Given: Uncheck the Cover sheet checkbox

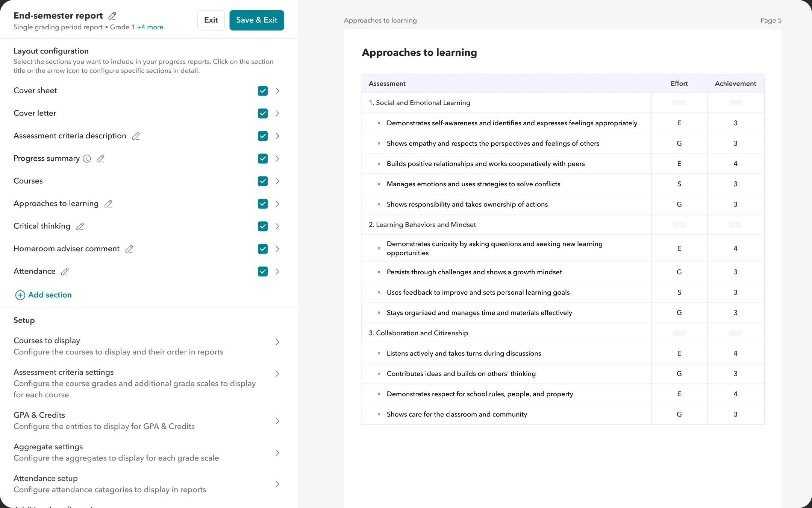Looking at the screenshot, I should [x=263, y=91].
